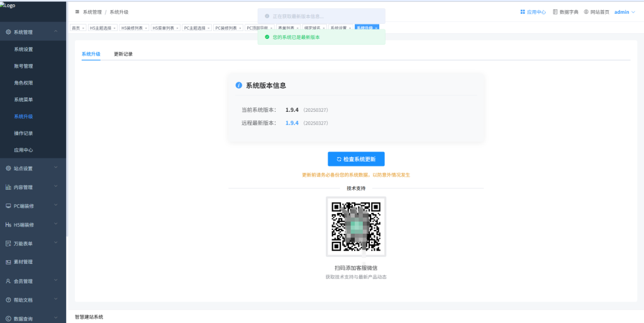Go to 网站首页 in the header
The image size is (644, 323).
tap(596, 12)
